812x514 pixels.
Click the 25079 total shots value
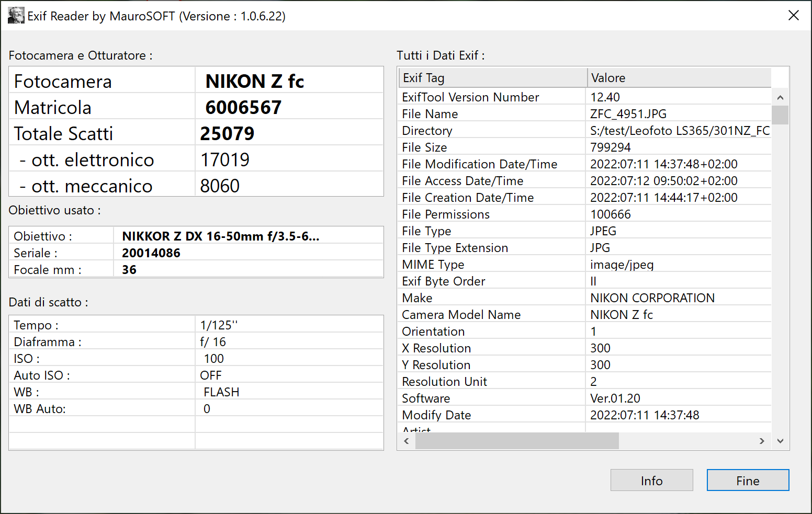tap(227, 133)
